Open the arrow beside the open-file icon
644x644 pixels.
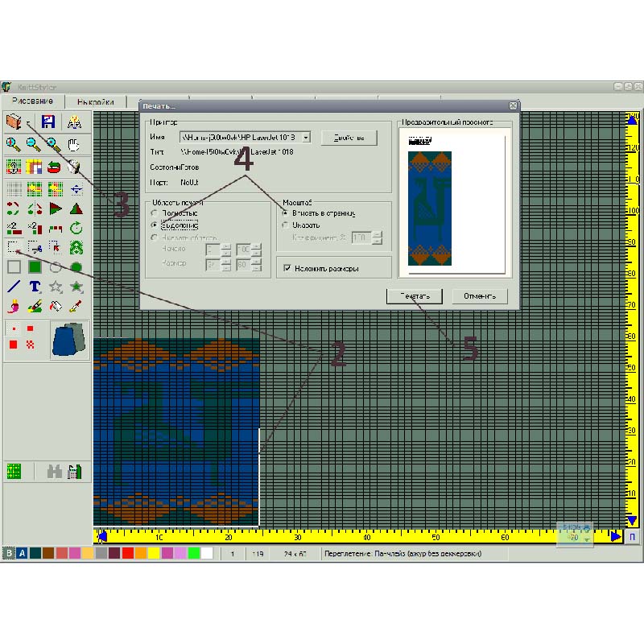pyautogui.click(x=28, y=123)
